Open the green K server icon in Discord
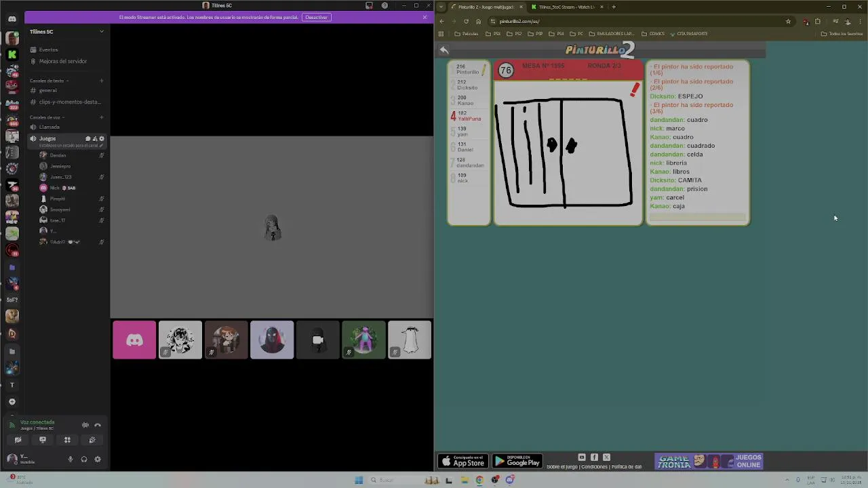 pos(12,54)
